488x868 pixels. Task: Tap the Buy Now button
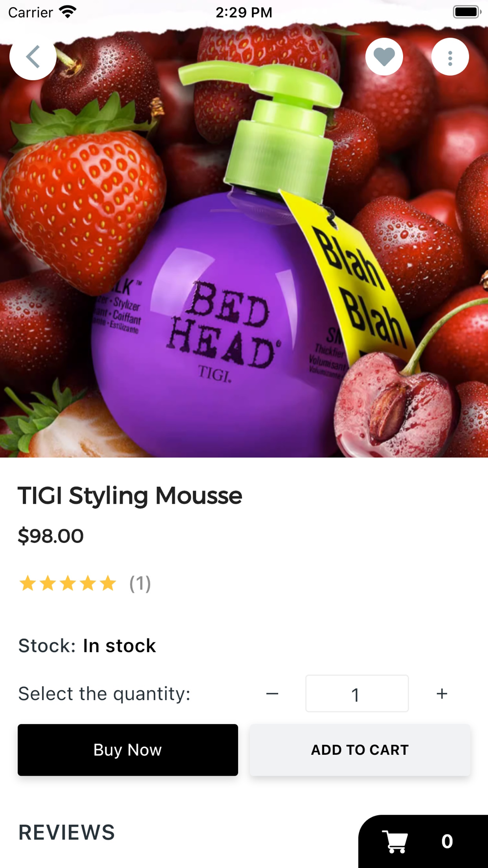pos(128,750)
